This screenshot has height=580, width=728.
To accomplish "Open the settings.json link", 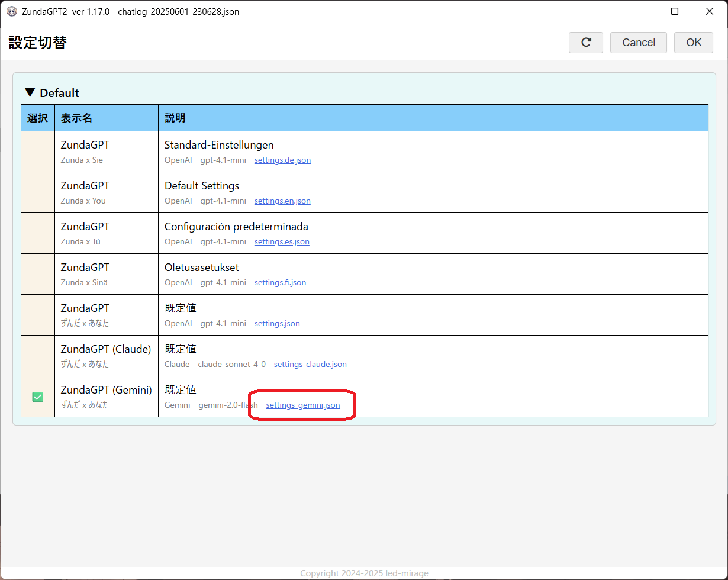I will (x=277, y=323).
